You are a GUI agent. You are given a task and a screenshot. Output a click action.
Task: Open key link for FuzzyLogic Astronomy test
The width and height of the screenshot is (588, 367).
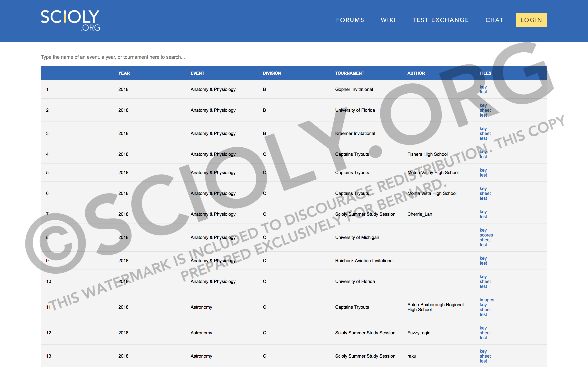[483, 328]
